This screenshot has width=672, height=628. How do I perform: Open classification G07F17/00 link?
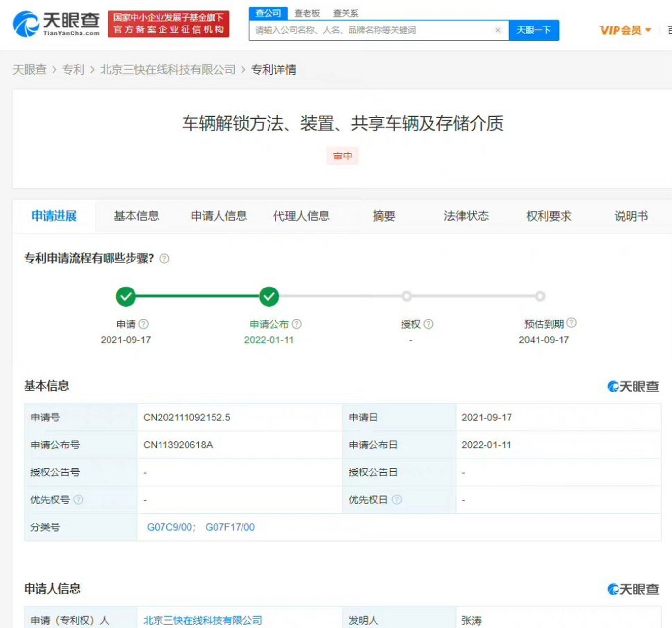pos(230,527)
